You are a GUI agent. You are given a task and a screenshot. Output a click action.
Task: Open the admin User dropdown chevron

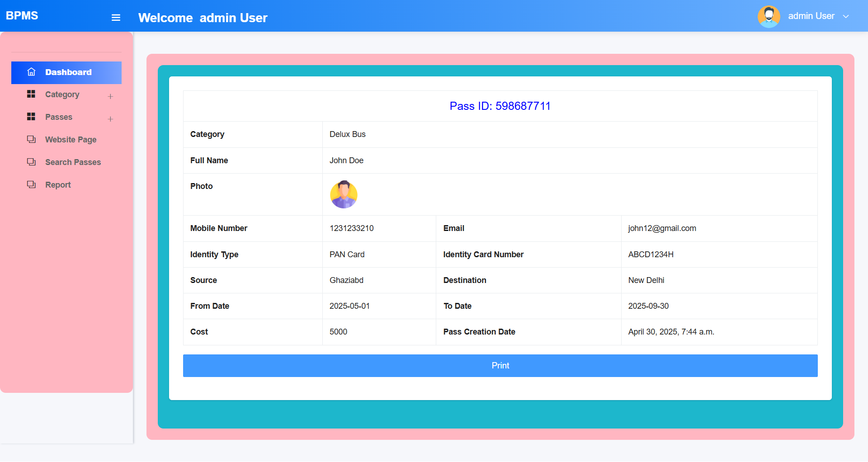click(846, 16)
